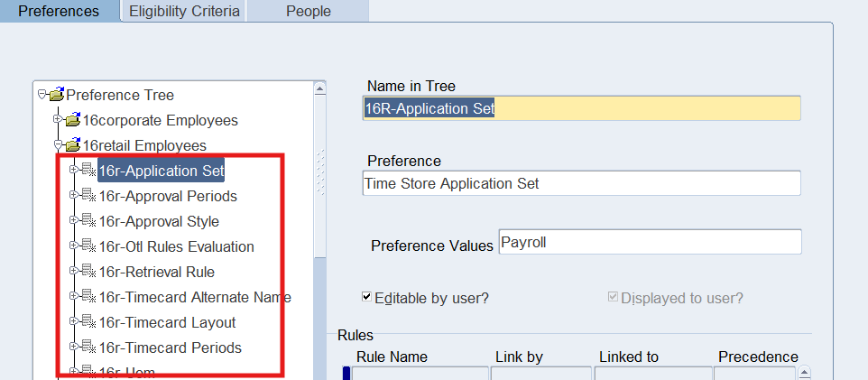The height and width of the screenshot is (380, 868).
Task: Click the 16r-Retrieval Rule node icon
Action: [88, 272]
